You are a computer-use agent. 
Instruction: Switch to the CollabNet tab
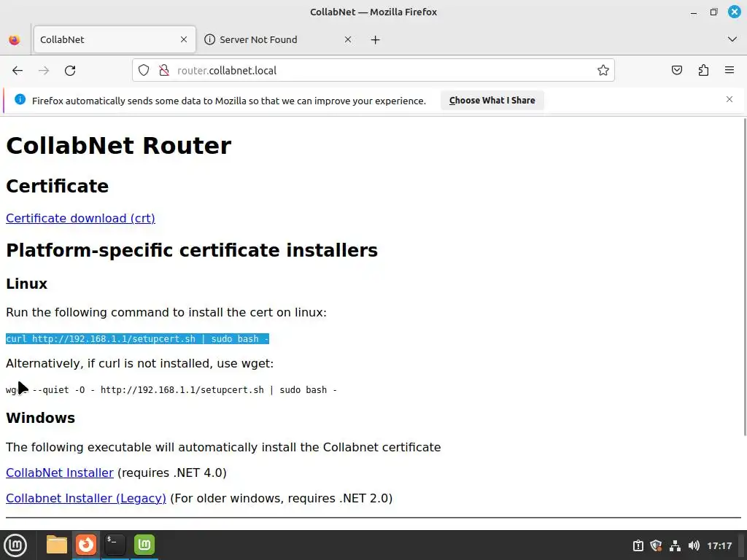[x=115, y=39]
